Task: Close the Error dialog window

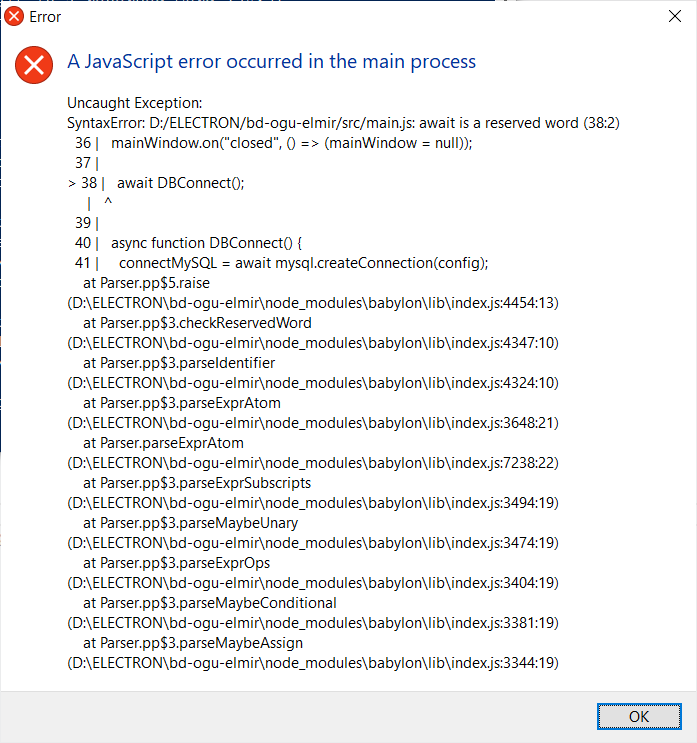Action: point(673,17)
